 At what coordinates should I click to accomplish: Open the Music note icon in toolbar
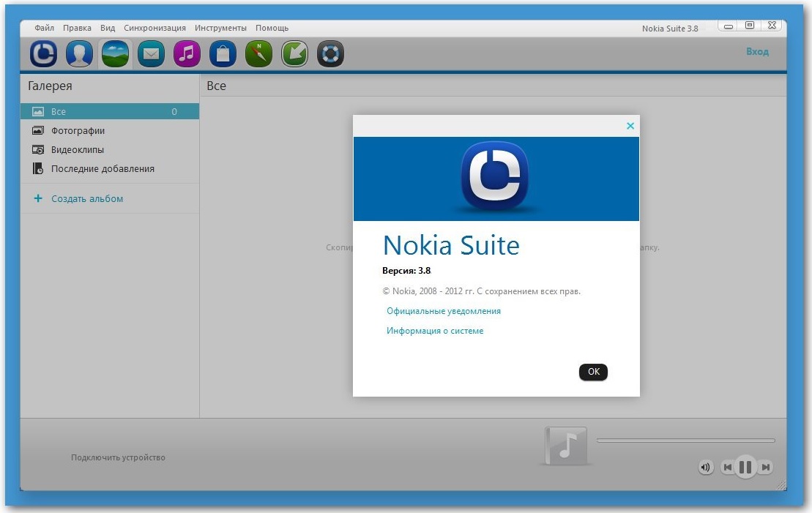(x=187, y=53)
